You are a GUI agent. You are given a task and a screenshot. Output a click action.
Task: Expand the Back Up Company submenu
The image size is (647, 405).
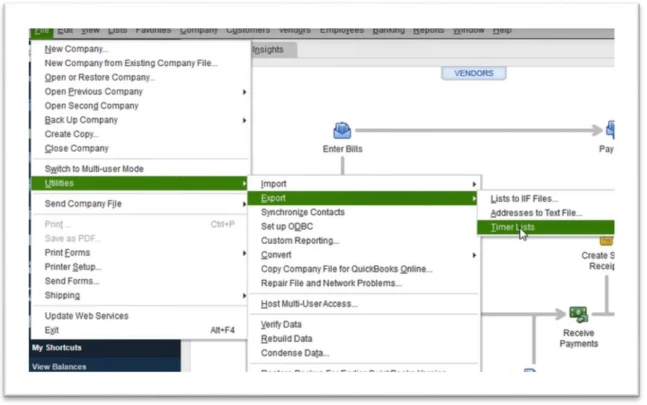[81, 120]
